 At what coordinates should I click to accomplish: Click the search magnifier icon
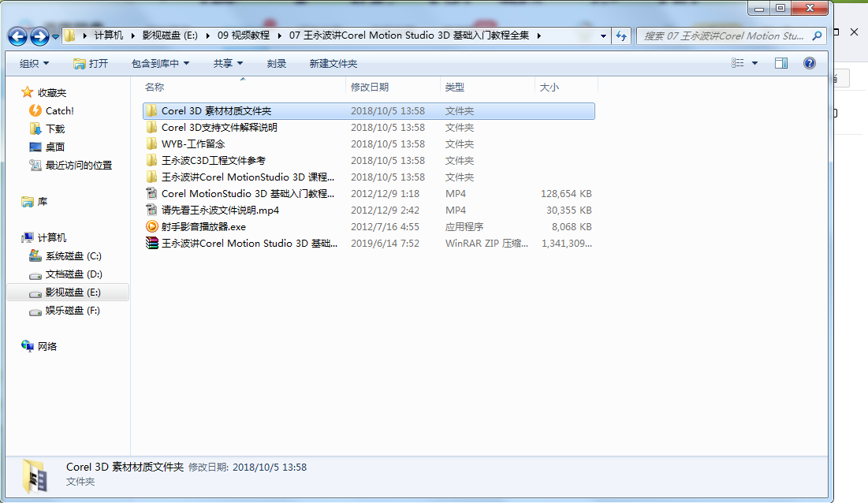[817, 36]
